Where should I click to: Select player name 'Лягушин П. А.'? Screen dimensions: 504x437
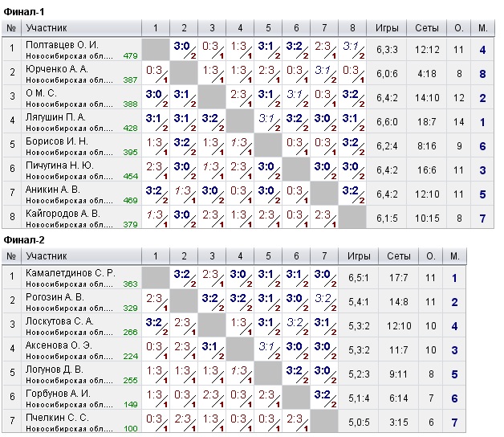(x=55, y=117)
